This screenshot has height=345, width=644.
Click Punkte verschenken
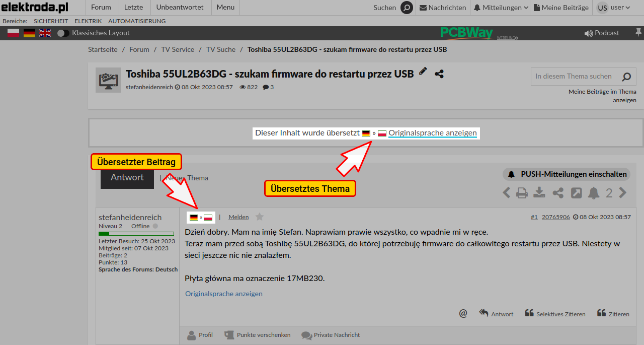[x=257, y=335]
